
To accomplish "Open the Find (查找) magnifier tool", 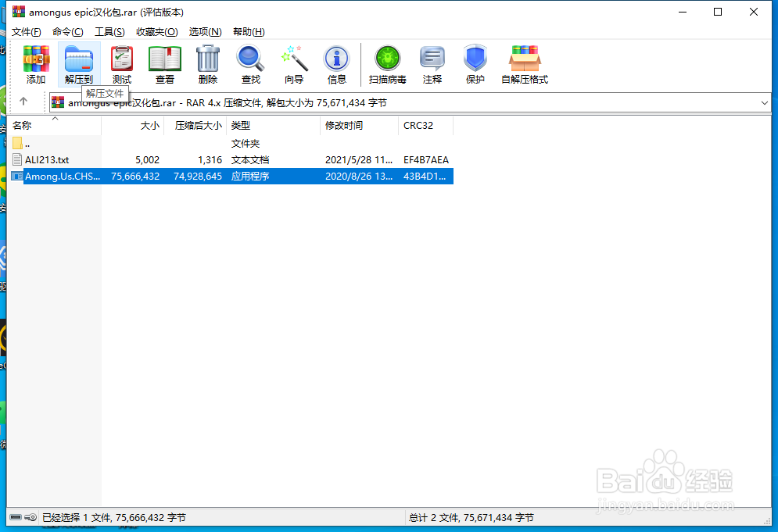I will pyautogui.click(x=250, y=65).
